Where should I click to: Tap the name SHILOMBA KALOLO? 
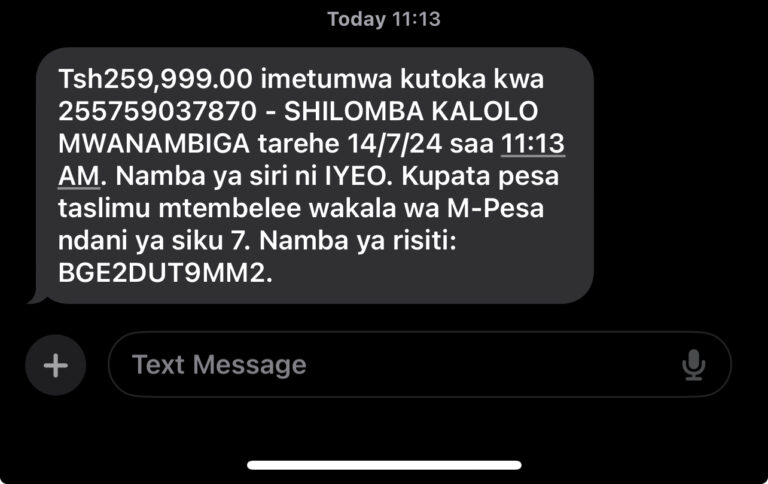(x=411, y=111)
